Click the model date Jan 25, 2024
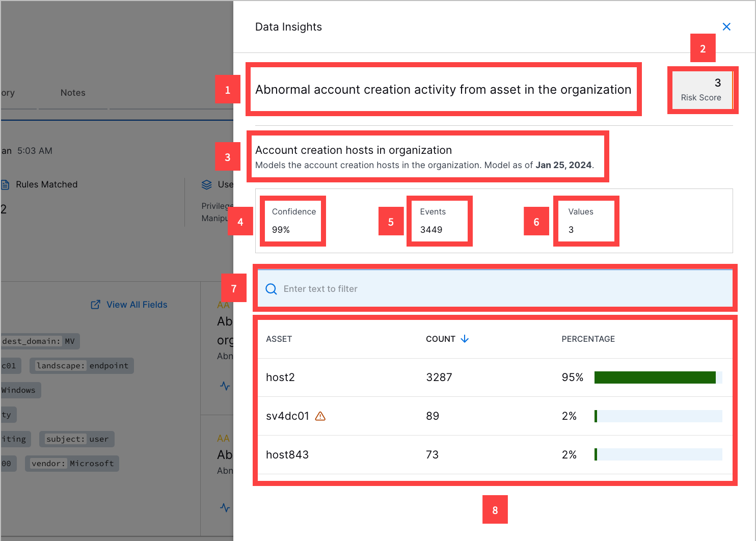The height and width of the screenshot is (541, 756). tap(563, 165)
